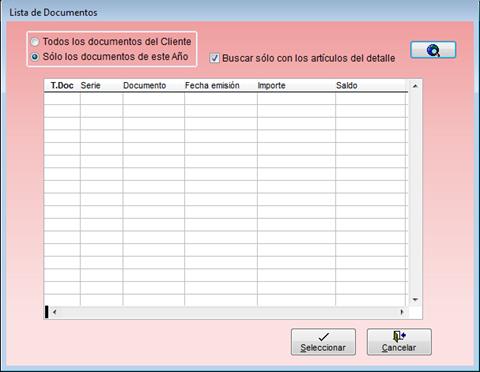Click the globe search icon button
Screen dimensions: 480x372
[433, 50]
